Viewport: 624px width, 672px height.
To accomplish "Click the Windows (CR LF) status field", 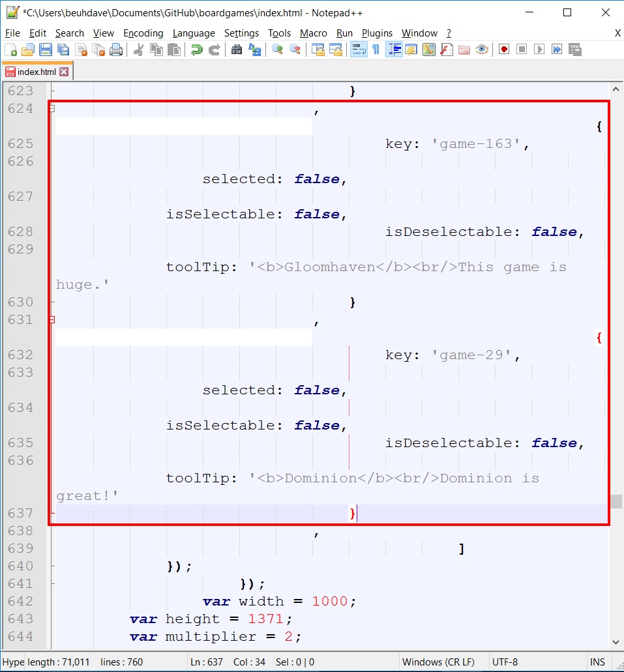I will [438, 662].
